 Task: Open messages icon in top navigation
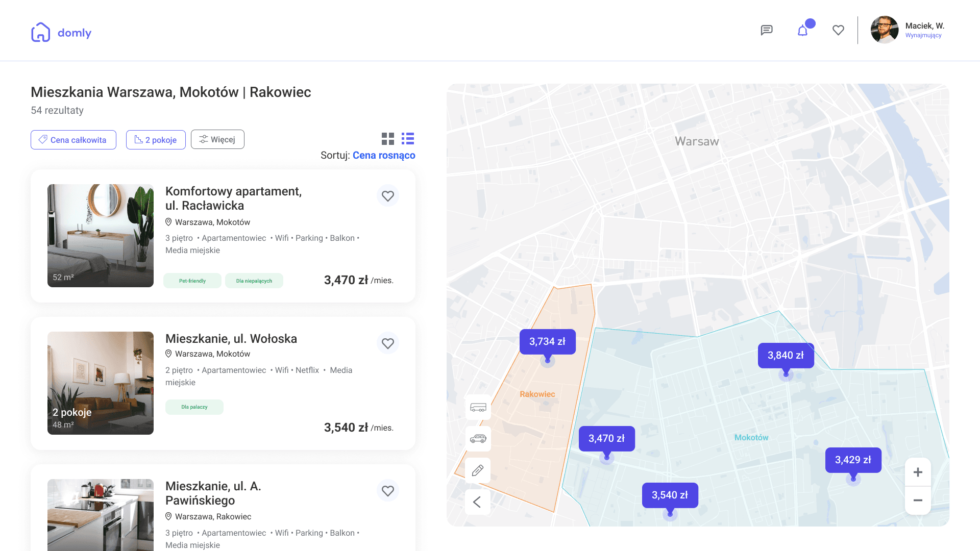point(766,30)
